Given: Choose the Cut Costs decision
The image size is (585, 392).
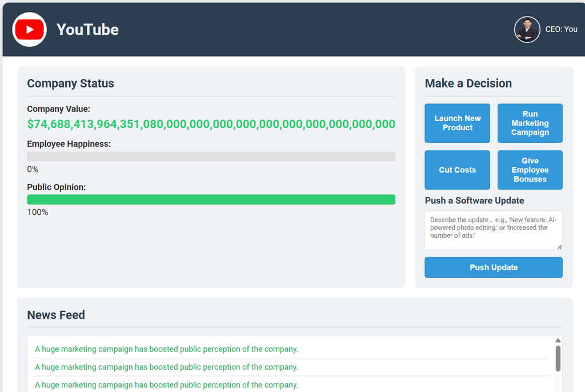Looking at the screenshot, I should coord(457,170).
